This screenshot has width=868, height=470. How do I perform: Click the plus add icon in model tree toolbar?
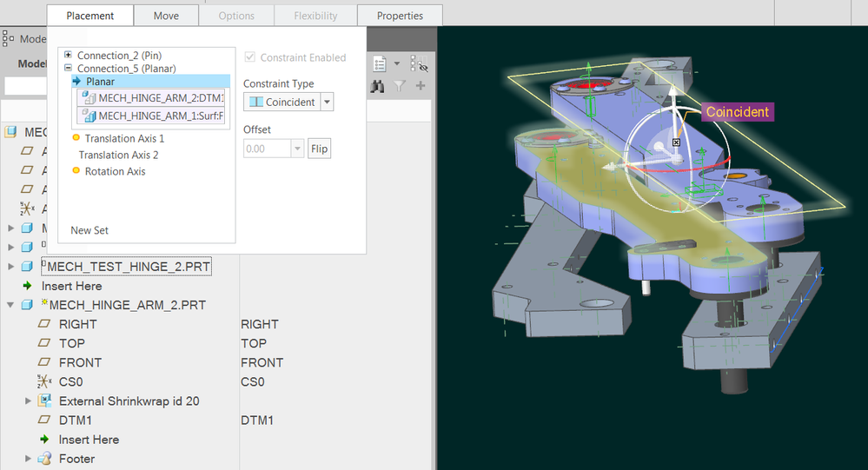(x=421, y=86)
